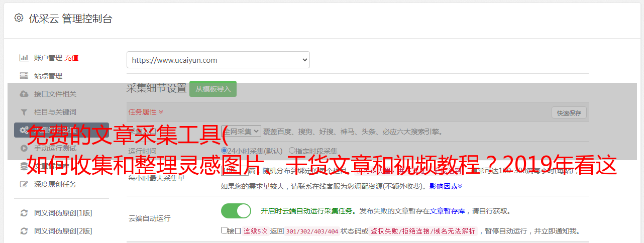This screenshot has width=644, height=243.
Task: Click refresh icon for 同义词伪原创[2版]
Action: 24,231
